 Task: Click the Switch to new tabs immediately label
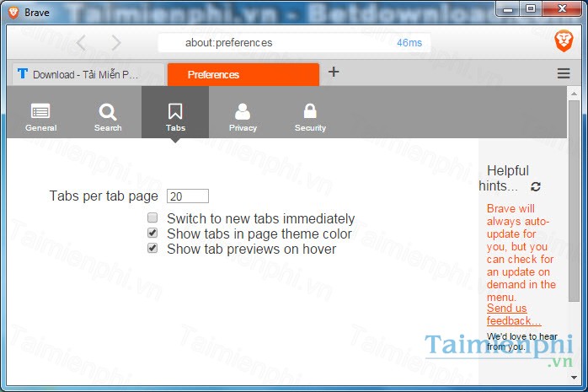(x=260, y=218)
